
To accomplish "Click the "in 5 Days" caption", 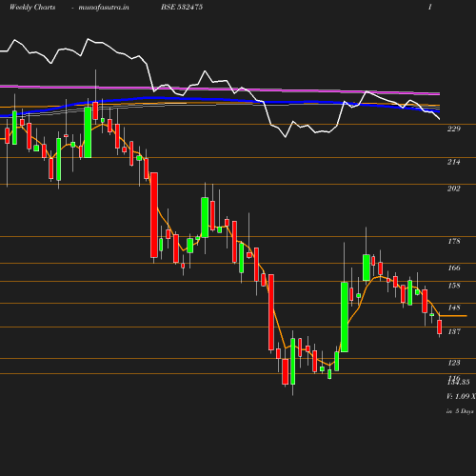I will pyautogui.click(x=460, y=411).
